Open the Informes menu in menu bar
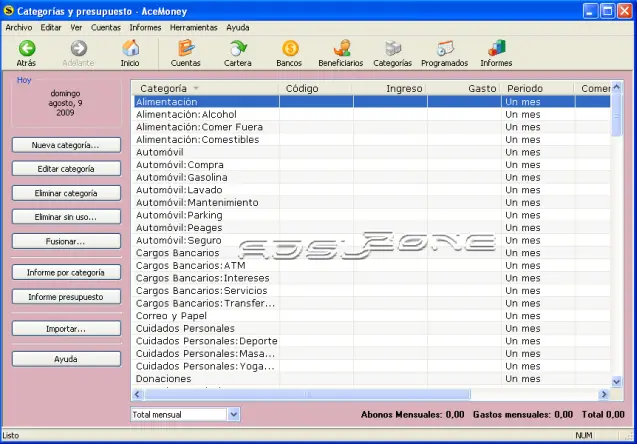 click(145, 28)
